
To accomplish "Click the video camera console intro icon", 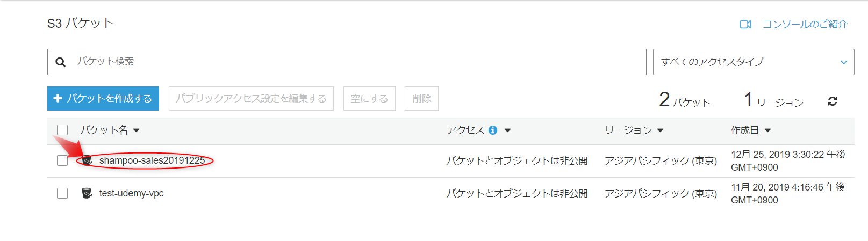I will tap(745, 24).
